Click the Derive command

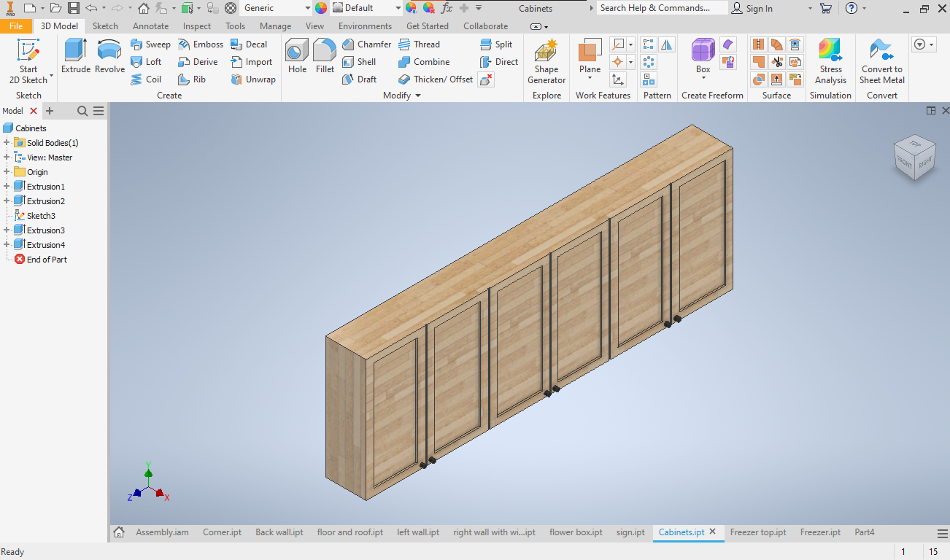tap(198, 62)
